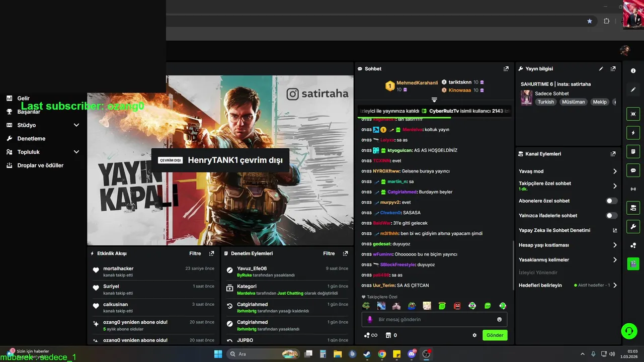The width and height of the screenshot is (644, 362).
Task: Toggle the screen capture panel icon in right sidebar
Action: [633, 114]
